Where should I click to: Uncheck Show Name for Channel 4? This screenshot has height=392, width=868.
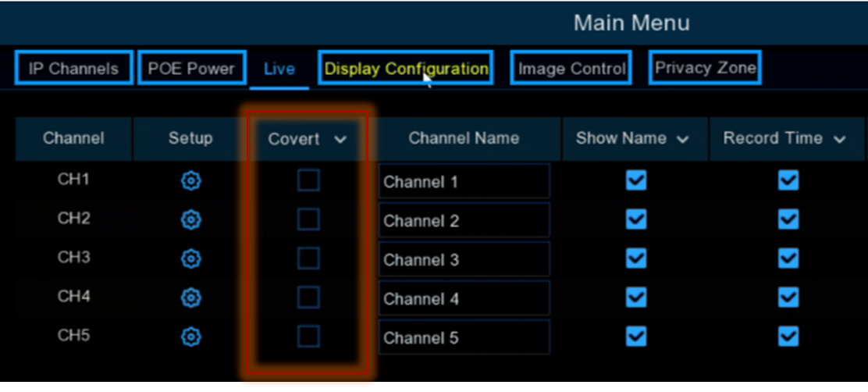636,298
